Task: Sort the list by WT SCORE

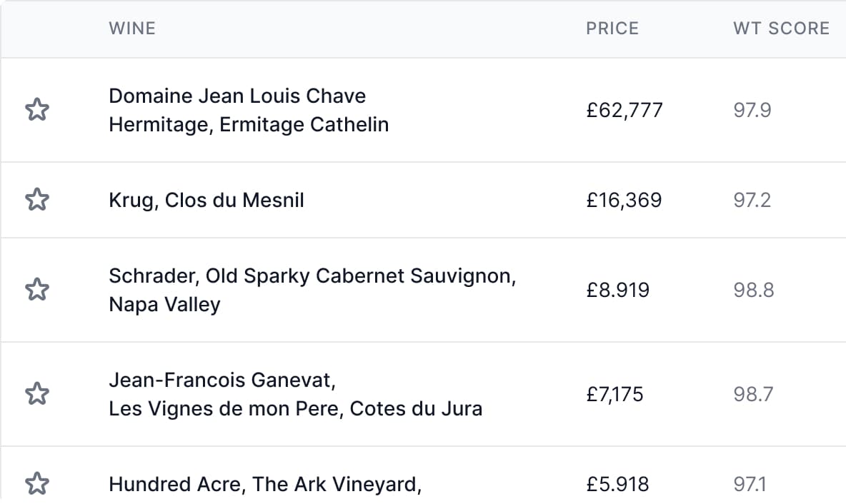Action: click(781, 29)
